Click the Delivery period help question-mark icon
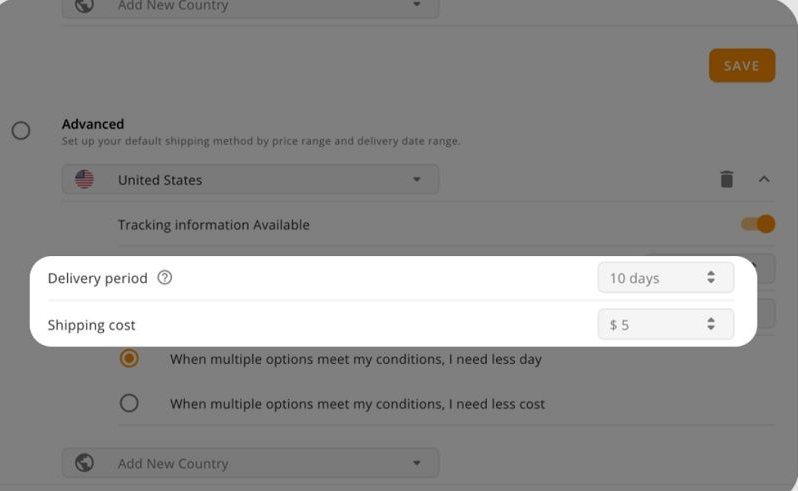Image resolution: width=798 pixels, height=491 pixels. click(164, 278)
